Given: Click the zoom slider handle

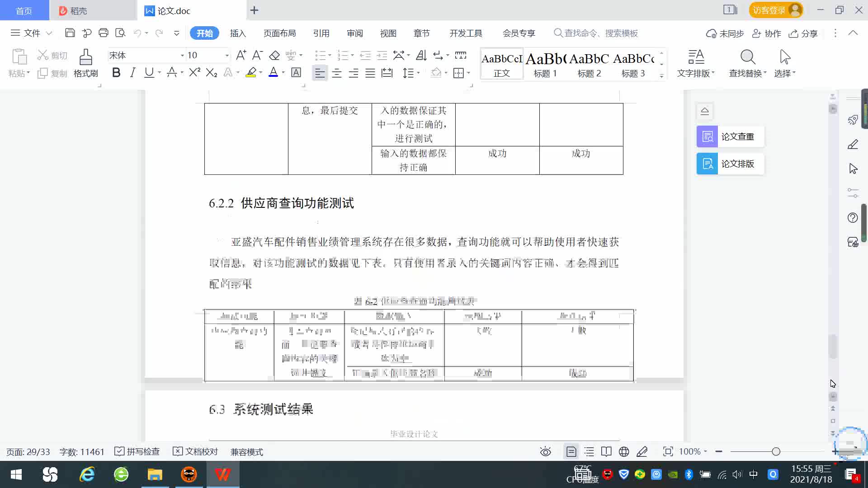Looking at the screenshot, I should (x=776, y=451).
